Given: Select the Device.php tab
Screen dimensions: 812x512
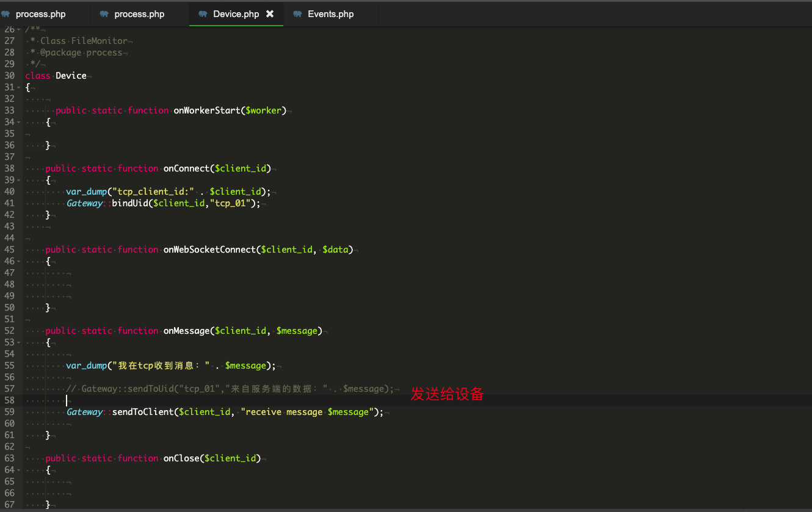Looking at the screenshot, I should (x=236, y=13).
